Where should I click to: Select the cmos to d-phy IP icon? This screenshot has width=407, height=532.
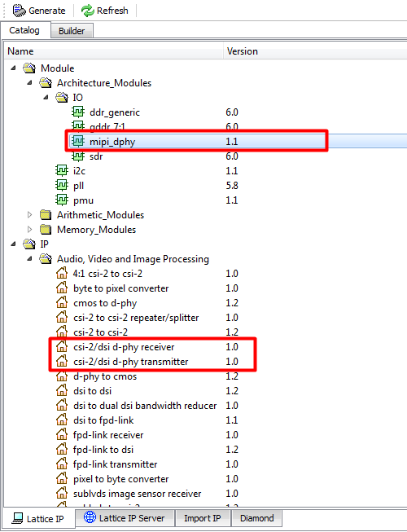pos(62,302)
